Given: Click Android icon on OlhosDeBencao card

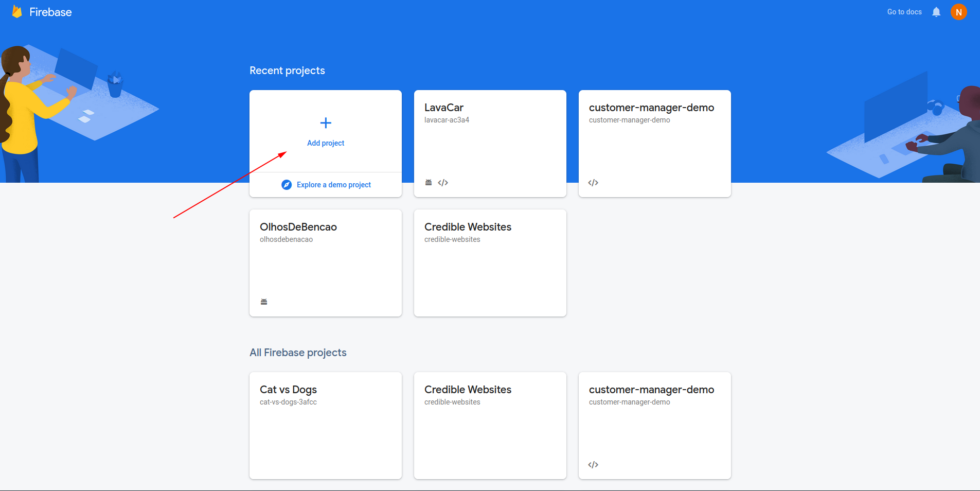Looking at the screenshot, I should [264, 302].
